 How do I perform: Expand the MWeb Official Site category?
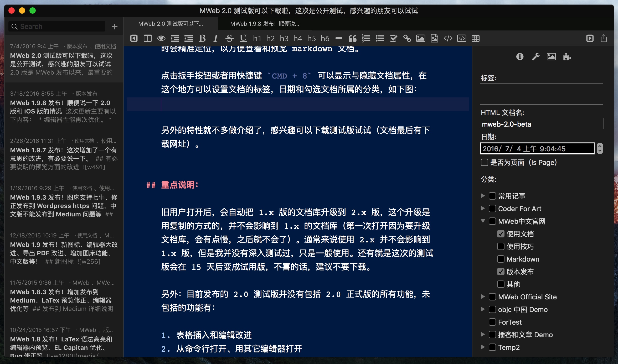pos(483,297)
